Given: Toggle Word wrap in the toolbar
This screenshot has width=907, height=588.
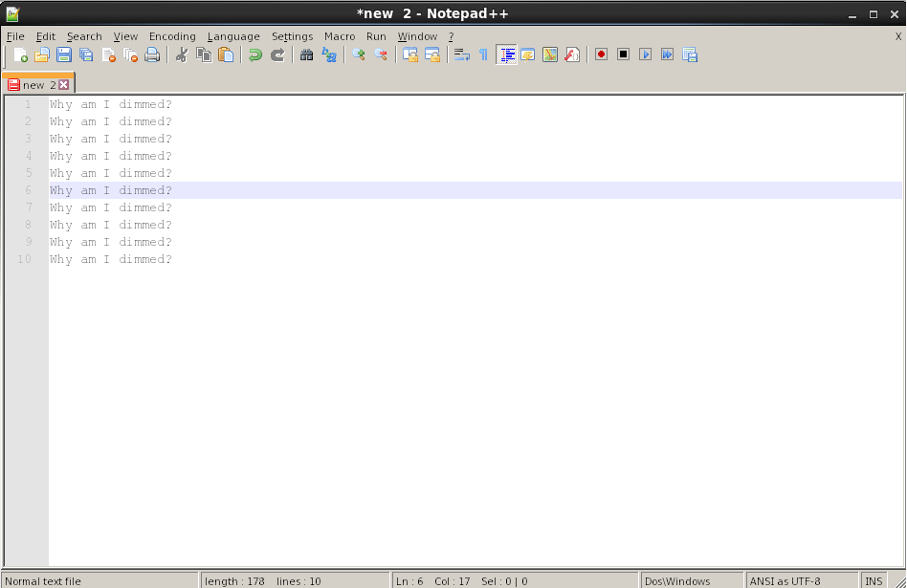Looking at the screenshot, I should 461,54.
